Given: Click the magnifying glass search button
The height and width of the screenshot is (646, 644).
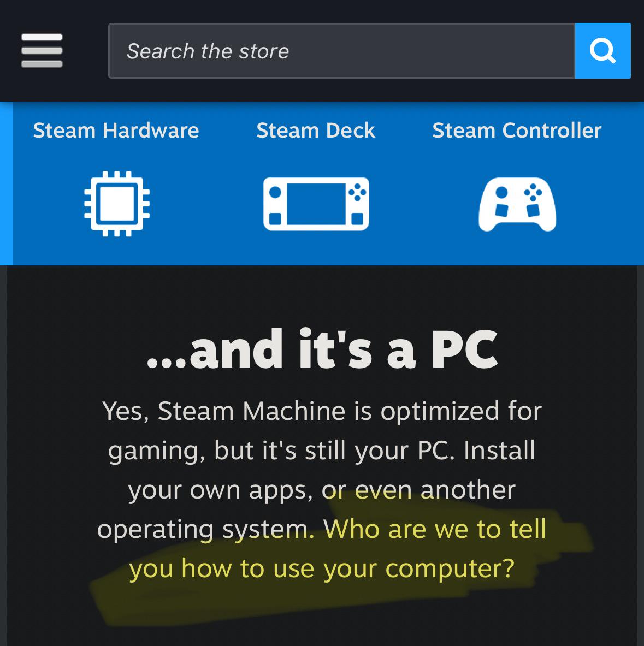Looking at the screenshot, I should click(602, 51).
